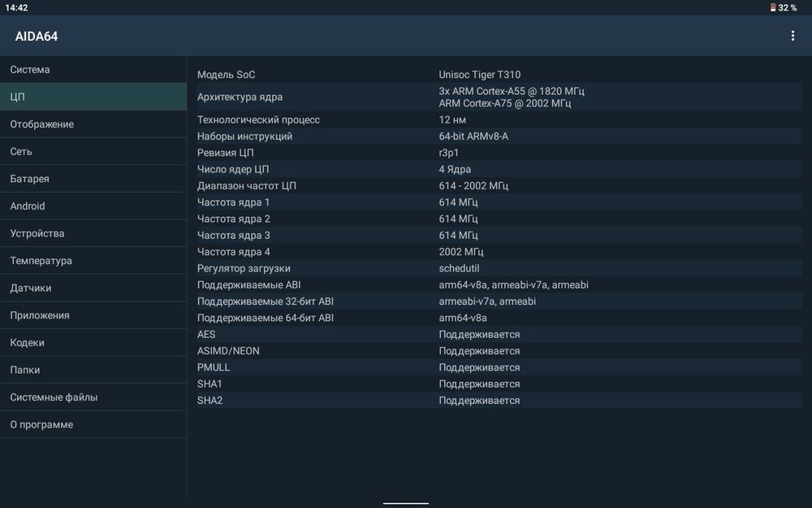Open the Система section
812x508 pixels.
click(x=93, y=69)
